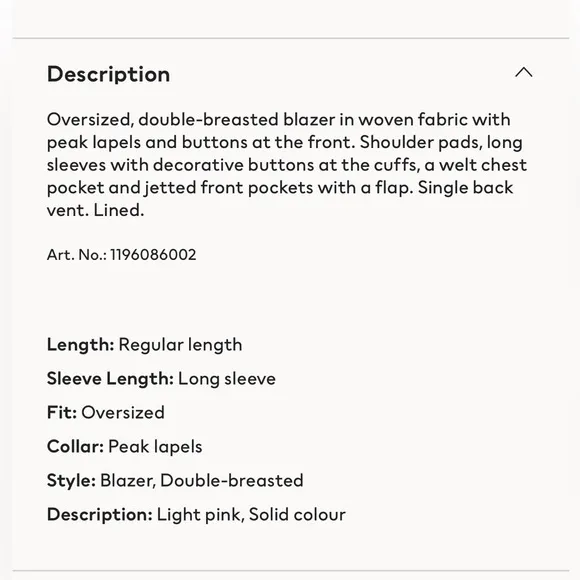Click the 'Single back' text in paragraph
Screen dimensions: 580x580
pos(466,188)
